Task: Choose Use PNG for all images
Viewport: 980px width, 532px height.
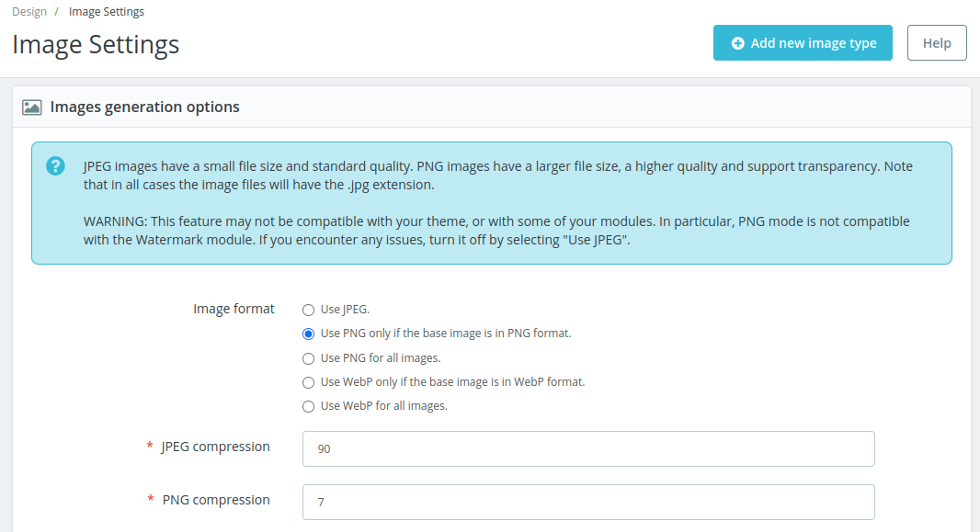Action: (308, 358)
